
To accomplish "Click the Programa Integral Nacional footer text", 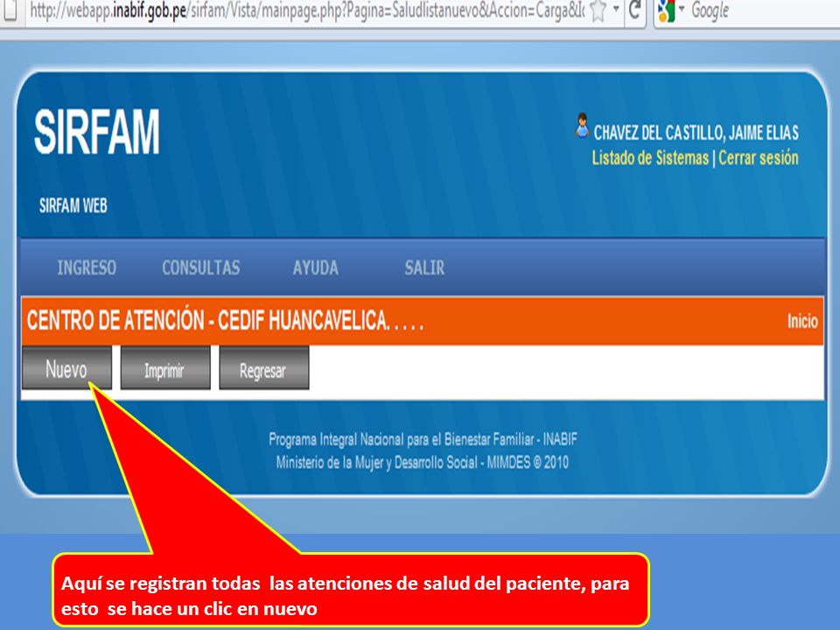I will [x=423, y=440].
